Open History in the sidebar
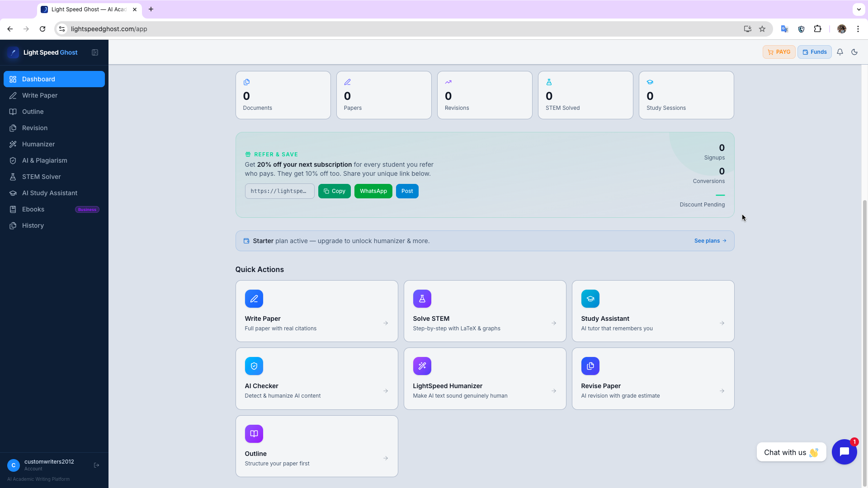The width and height of the screenshot is (868, 488). [x=54, y=225]
